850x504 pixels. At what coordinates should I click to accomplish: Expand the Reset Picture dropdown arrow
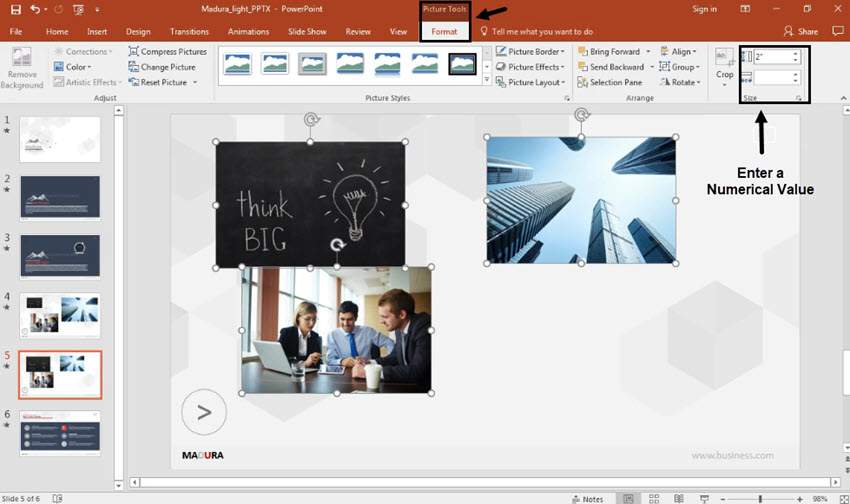195,82
